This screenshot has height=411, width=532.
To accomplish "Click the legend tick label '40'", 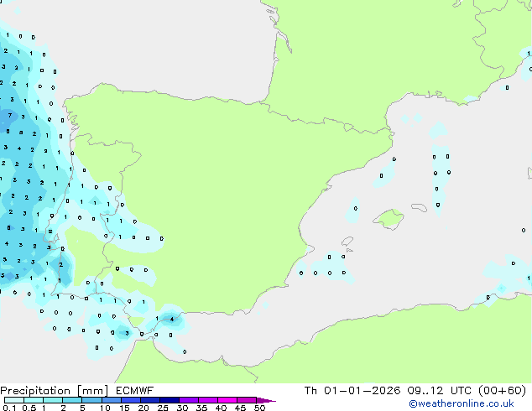I will click(221, 408).
